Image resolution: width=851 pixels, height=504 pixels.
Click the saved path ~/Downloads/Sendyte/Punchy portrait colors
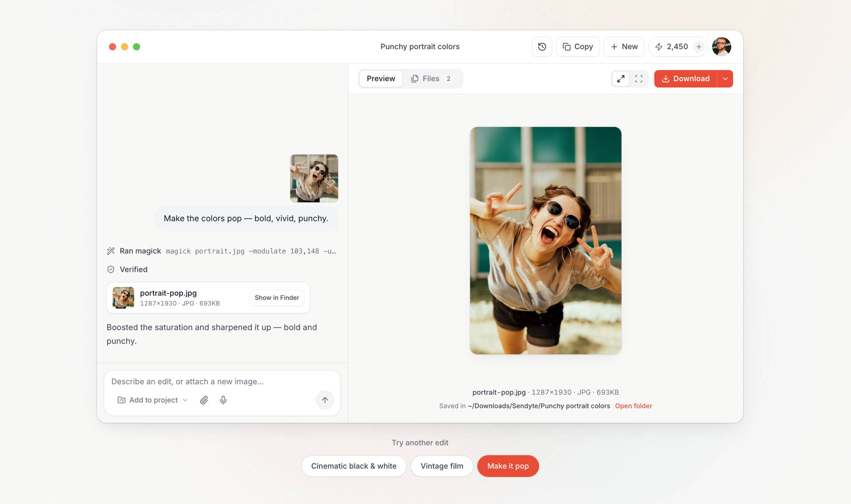539,406
